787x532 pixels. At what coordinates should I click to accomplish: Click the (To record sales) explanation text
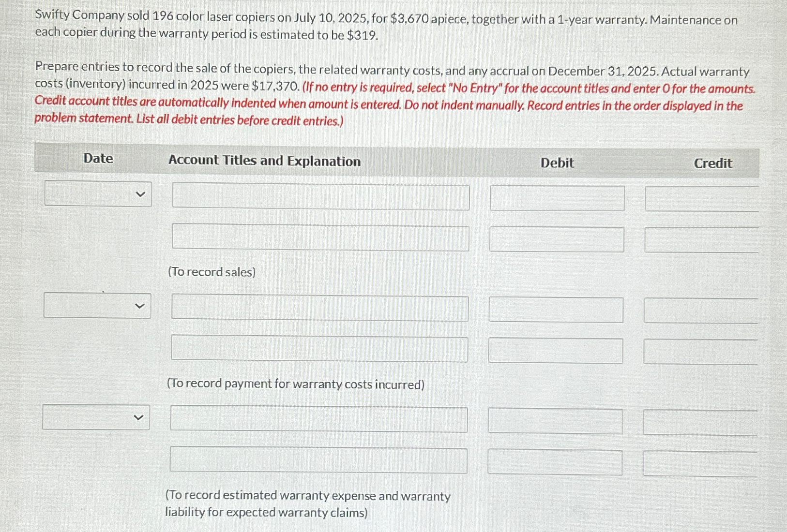pyautogui.click(x=212, y=272)
